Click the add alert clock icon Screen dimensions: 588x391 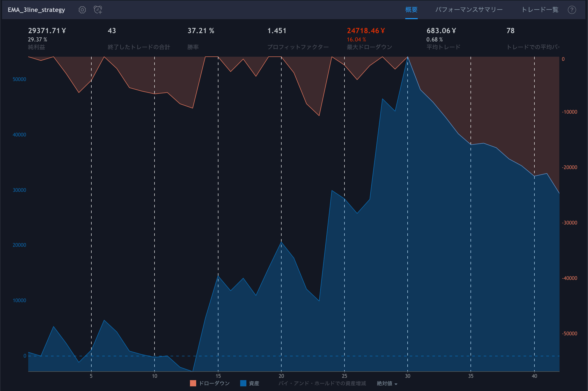(x=98, y=10)
